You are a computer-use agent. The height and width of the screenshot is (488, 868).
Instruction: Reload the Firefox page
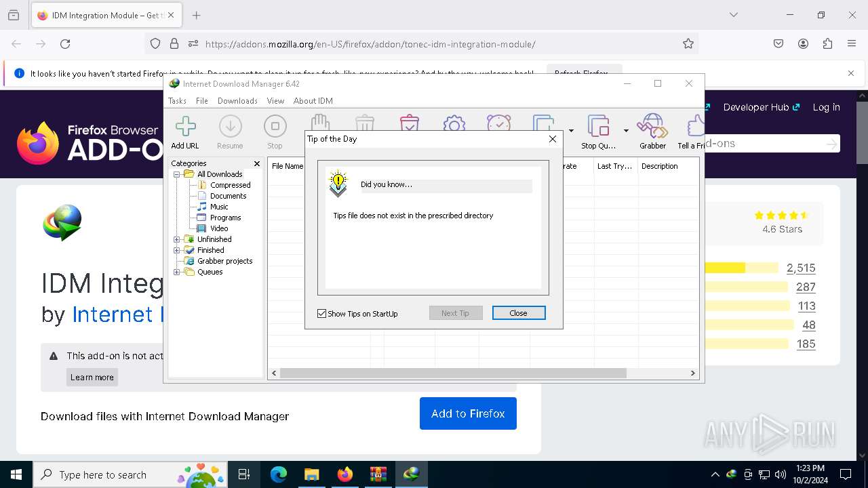coord(65,44)
